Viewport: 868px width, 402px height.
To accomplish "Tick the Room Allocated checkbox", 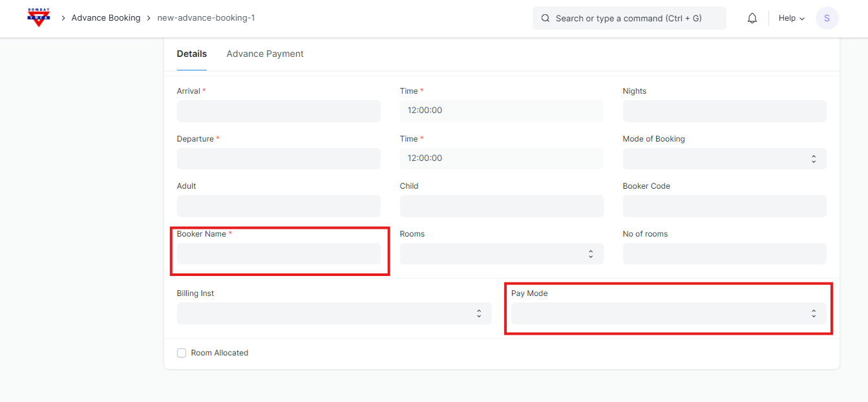I will point(182,353).
